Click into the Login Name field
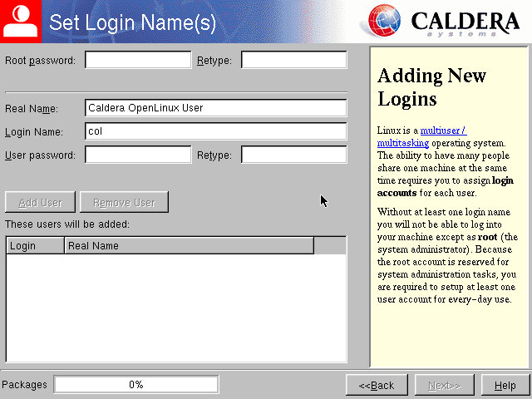Viewport: 532px width, 399px height. (x=215, y=131)
